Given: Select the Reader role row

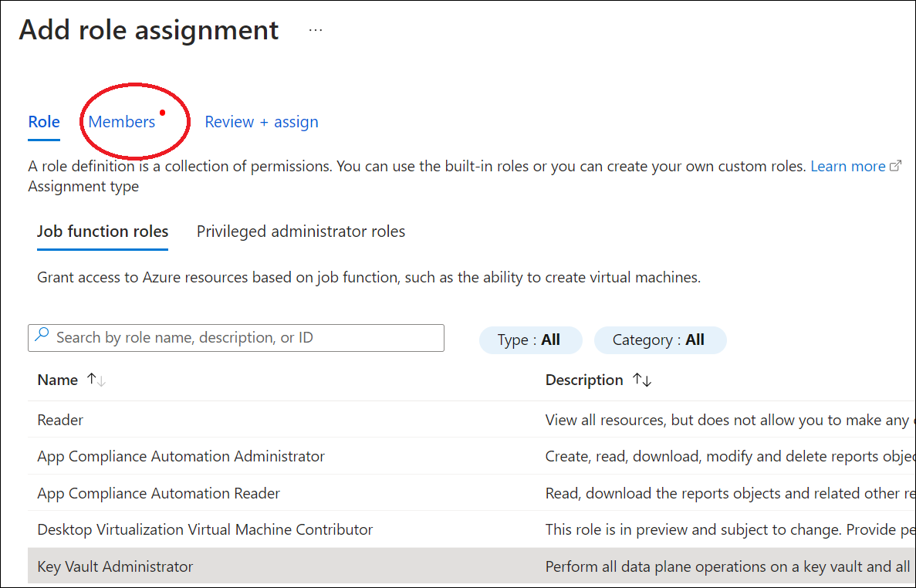Looking at the screenshot, I should (60, 420).
